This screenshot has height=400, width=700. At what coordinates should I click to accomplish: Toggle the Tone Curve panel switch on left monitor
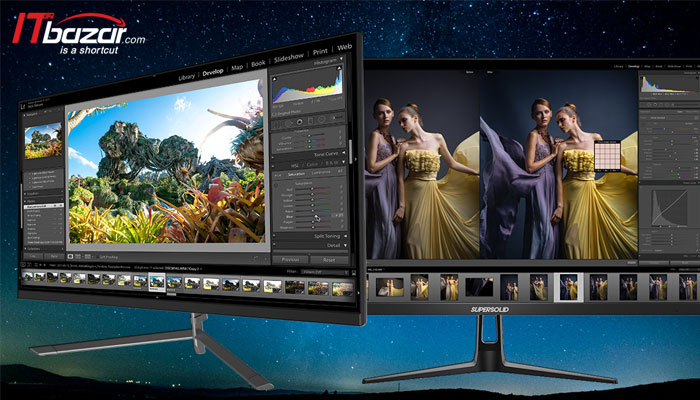tap(273, 158)
